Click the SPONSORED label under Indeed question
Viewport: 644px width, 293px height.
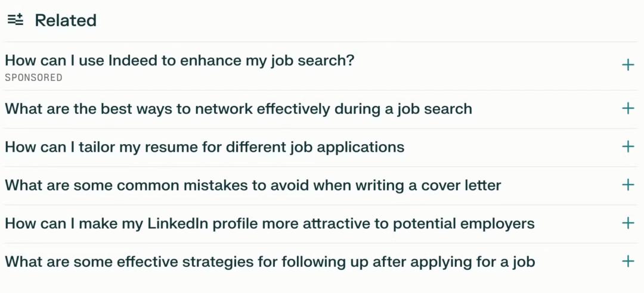[x=33, y=77]
